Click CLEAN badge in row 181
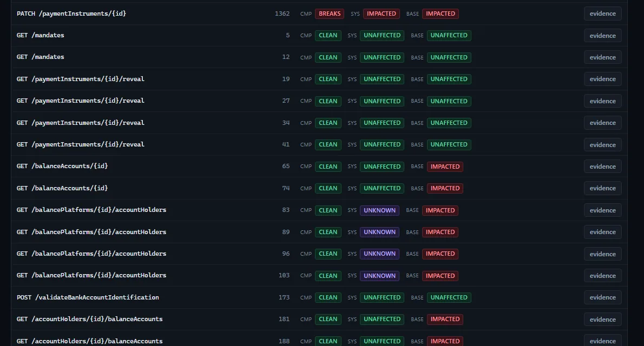644x346 pixels. tap(328, 320)
